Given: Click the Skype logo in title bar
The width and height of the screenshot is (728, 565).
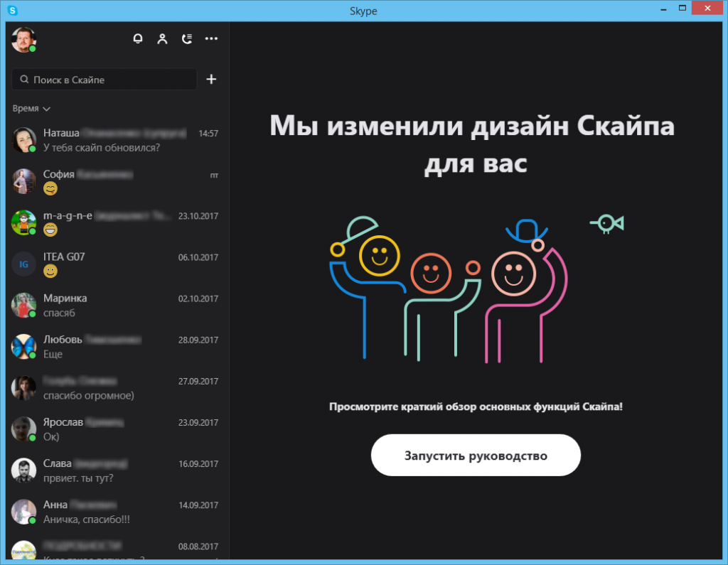Looking at the screenshot, I should click(13, 10).
